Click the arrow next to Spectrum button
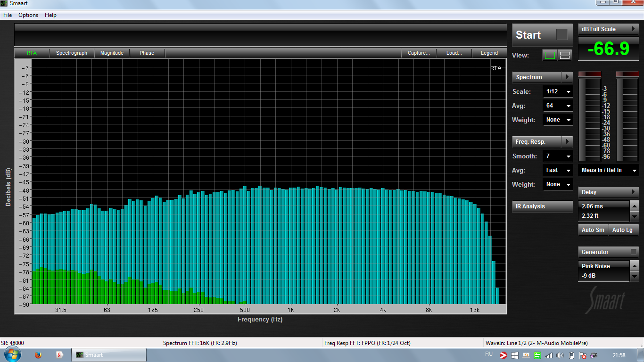644x362 pixels. point(568,77)
